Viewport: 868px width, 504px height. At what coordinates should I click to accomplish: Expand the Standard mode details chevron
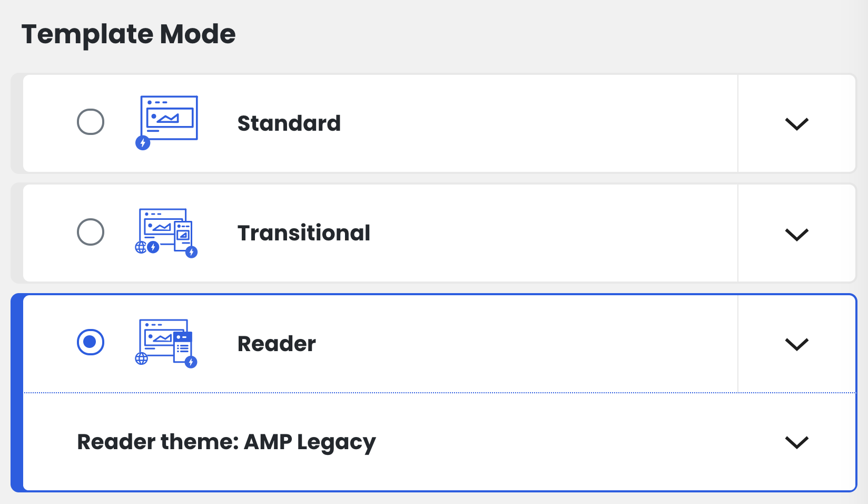(x=797, y=124)
